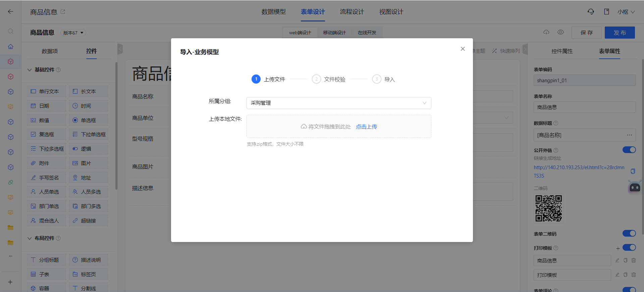Select the 逻辑 switch control

coord(89,149)
